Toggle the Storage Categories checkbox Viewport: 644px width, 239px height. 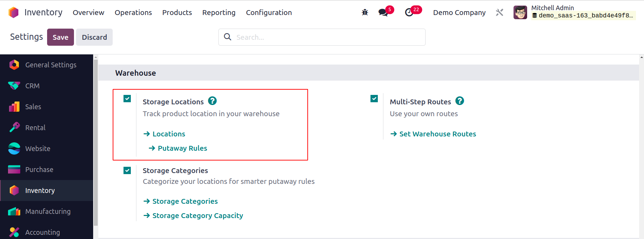pyautogui.click(x=127, y=170)
